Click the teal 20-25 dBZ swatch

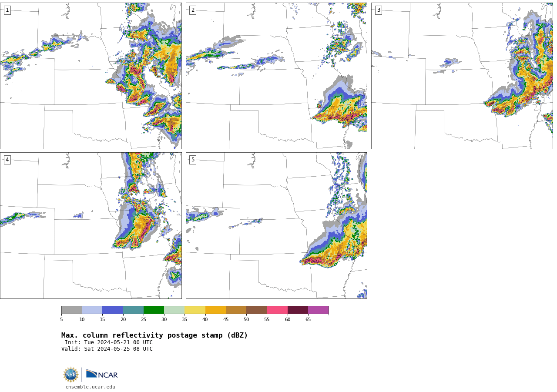(x=133, y=310)
